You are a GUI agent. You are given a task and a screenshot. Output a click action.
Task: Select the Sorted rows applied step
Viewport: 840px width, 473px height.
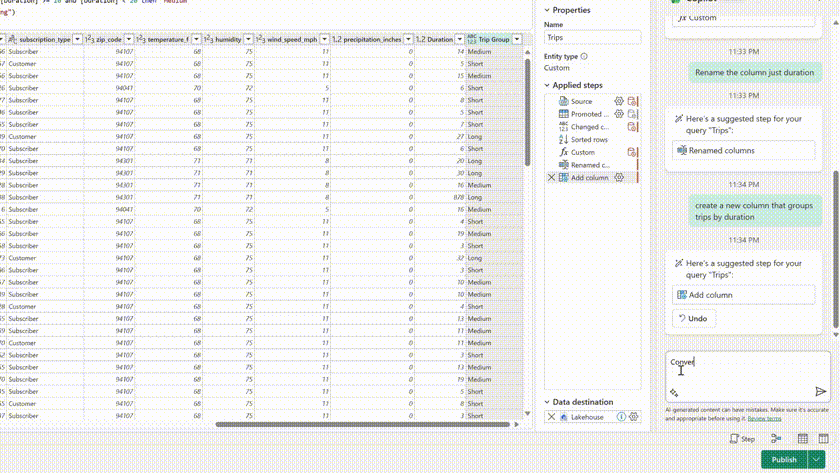click(589, 139)
